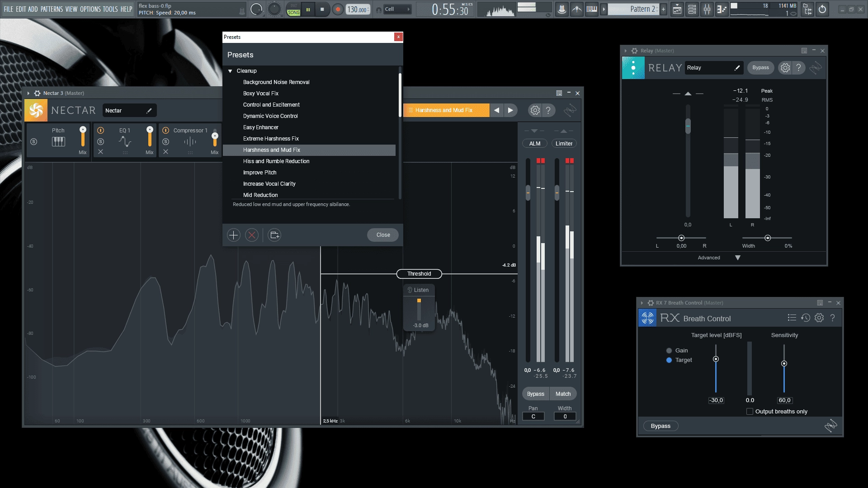Select Dynamic Voice Control preset
868x488 pixels.
tap(309, 116)
